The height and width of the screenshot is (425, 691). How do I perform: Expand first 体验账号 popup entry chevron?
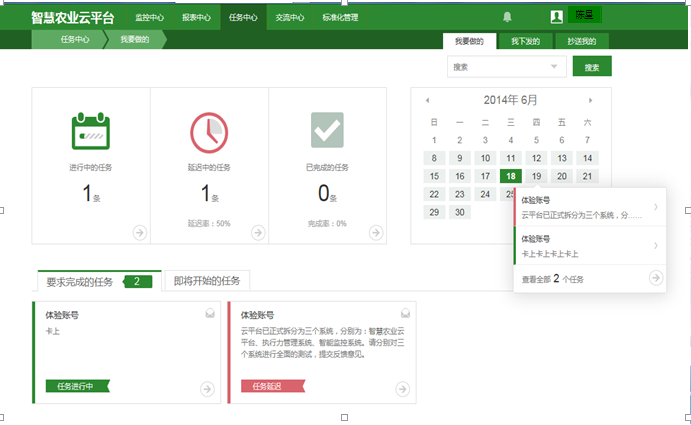coord(656,207)
